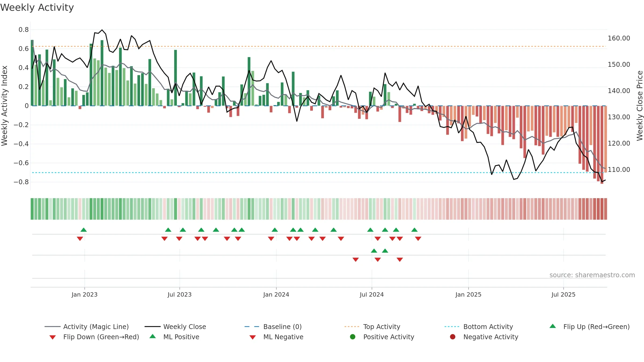
Task: Select the earliest ML Negative marker before Jul 2024
Action: pyautogui.click(x=356, y=259)
